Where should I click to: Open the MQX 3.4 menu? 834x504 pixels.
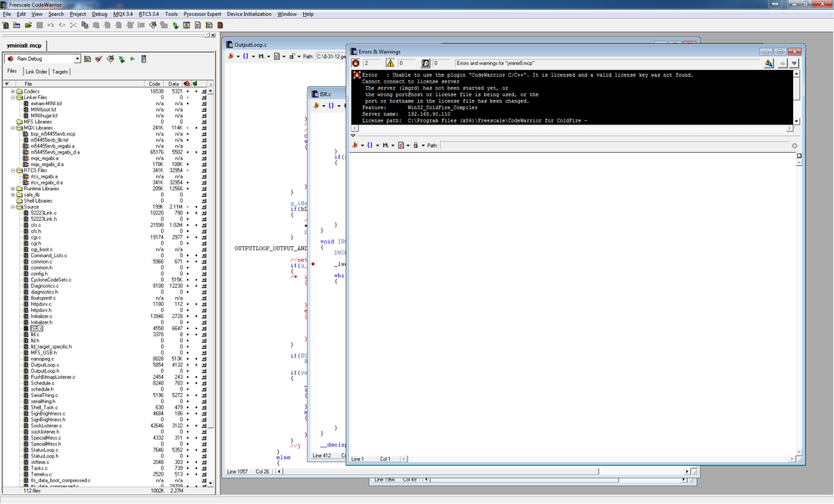123,14
